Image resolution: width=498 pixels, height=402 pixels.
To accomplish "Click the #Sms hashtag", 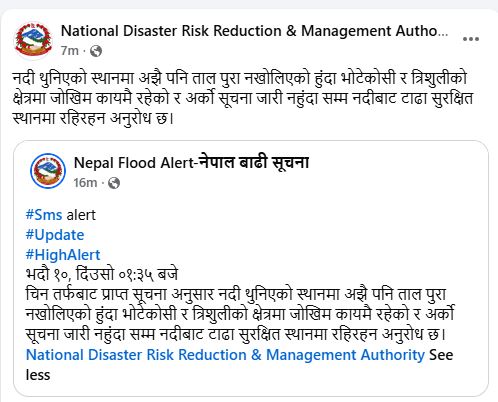I will coord(44,215).
